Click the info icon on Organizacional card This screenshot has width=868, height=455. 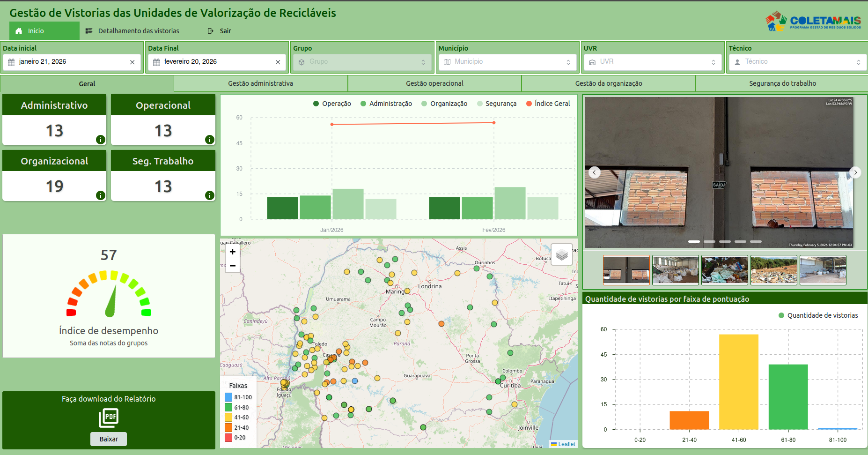point(100,195)
